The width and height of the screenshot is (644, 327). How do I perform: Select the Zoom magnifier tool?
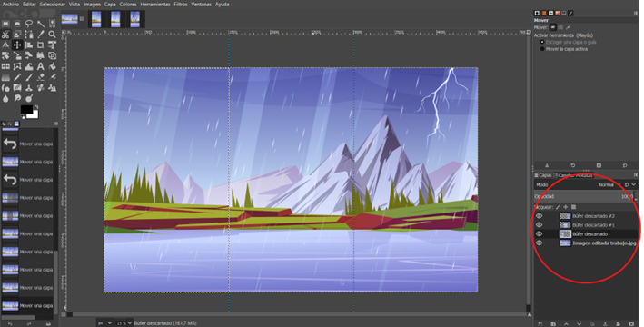(x=52, y=35)
